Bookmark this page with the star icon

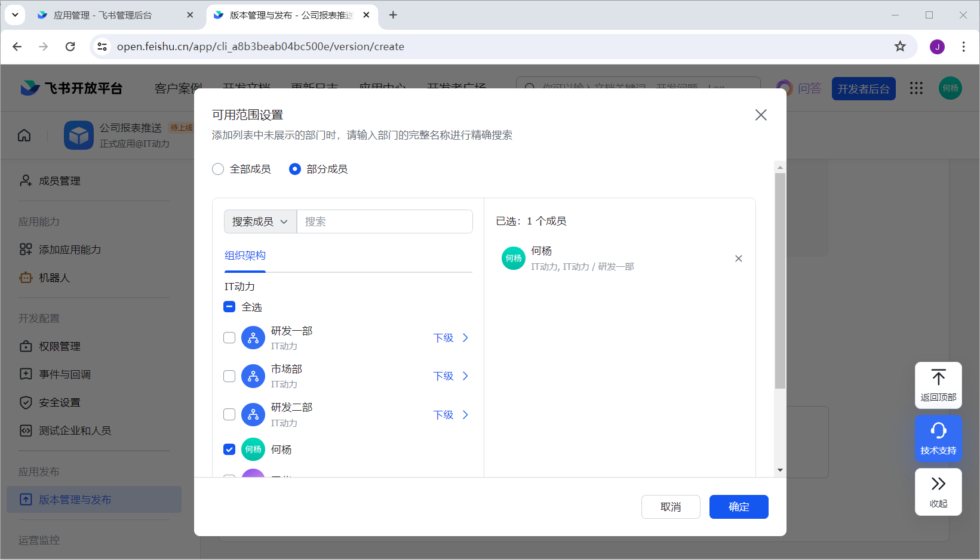[x=899, y=47]
